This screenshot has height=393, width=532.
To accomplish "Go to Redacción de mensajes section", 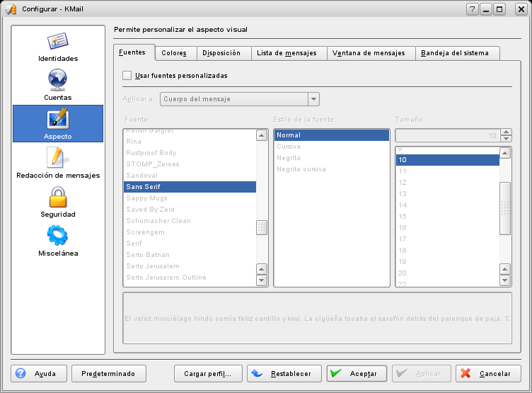I will (57, 158).
